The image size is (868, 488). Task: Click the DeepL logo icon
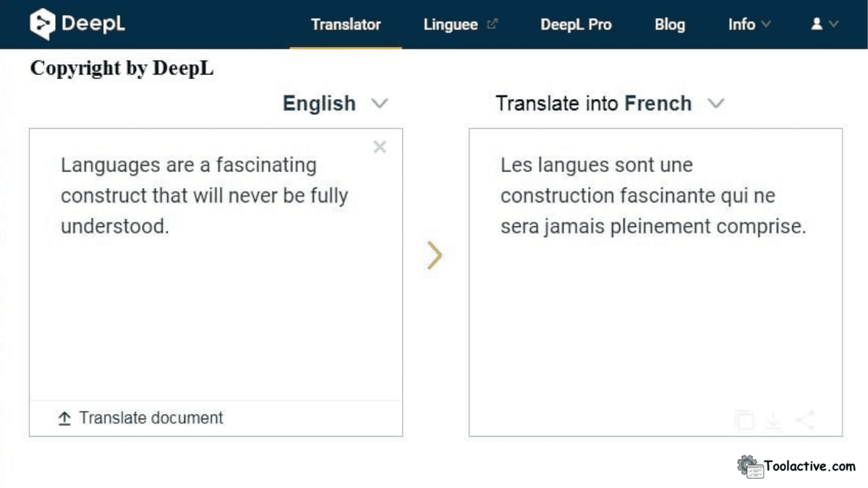(x=43, y=24)
